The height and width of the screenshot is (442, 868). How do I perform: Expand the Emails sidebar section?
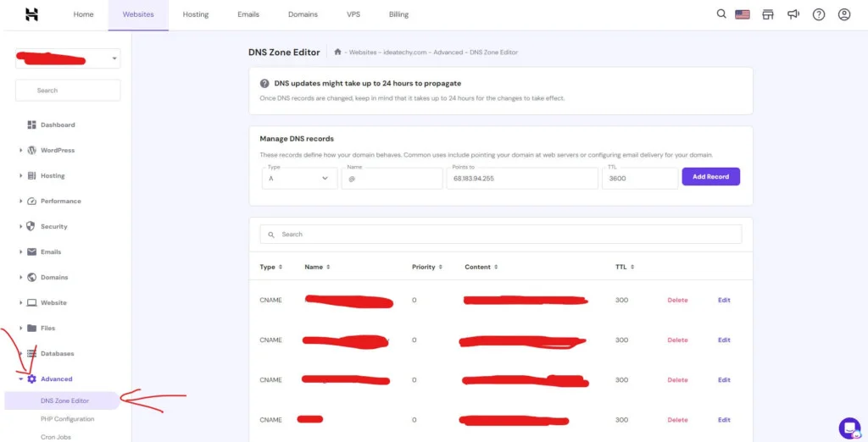21,251
